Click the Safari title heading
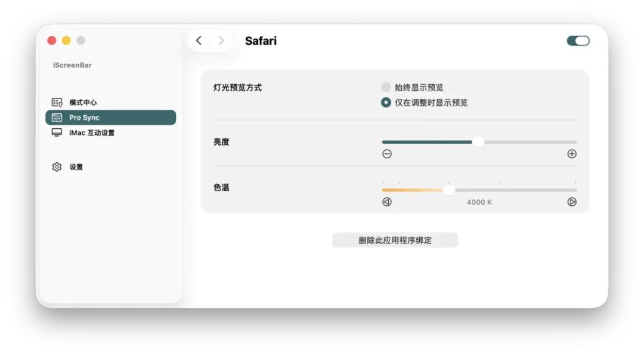Image resolution: width=644 pixels, height=355 pixels. coord(261,41)
